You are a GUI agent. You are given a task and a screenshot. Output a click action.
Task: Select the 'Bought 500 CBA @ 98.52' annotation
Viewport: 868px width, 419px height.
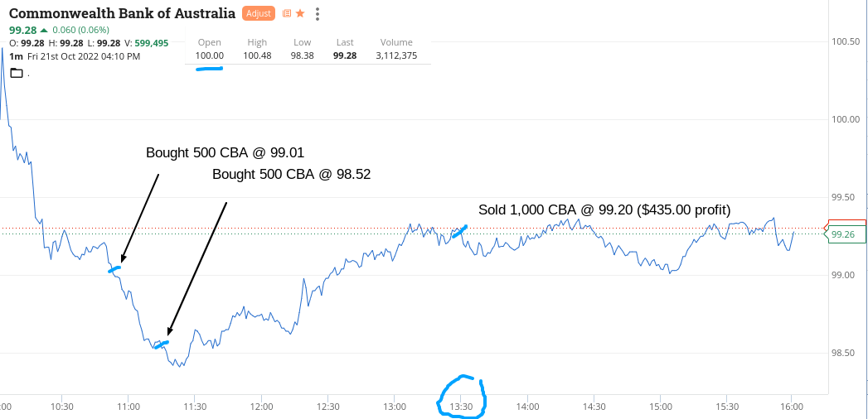pyautogui.click(x=291, y=175)
